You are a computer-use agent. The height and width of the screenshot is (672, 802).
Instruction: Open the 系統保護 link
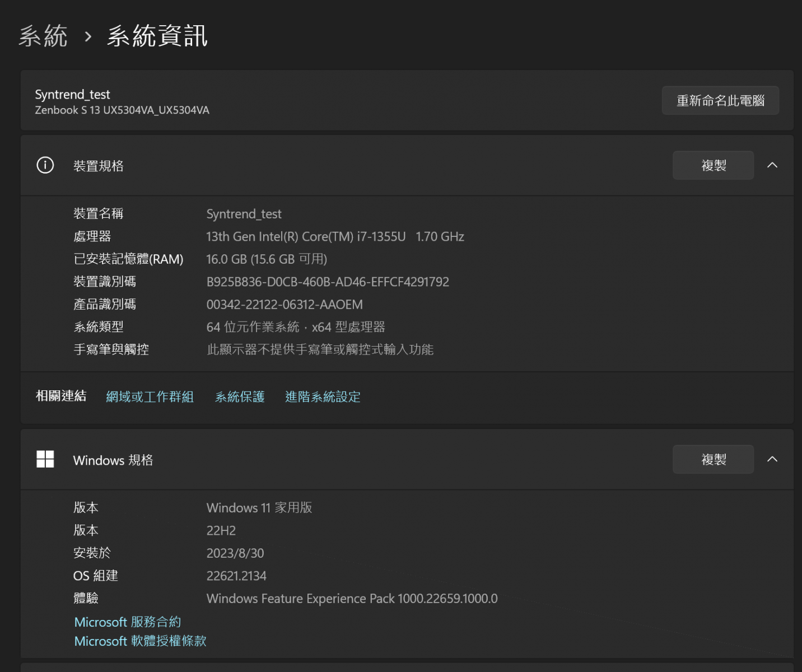click(240, 397)
